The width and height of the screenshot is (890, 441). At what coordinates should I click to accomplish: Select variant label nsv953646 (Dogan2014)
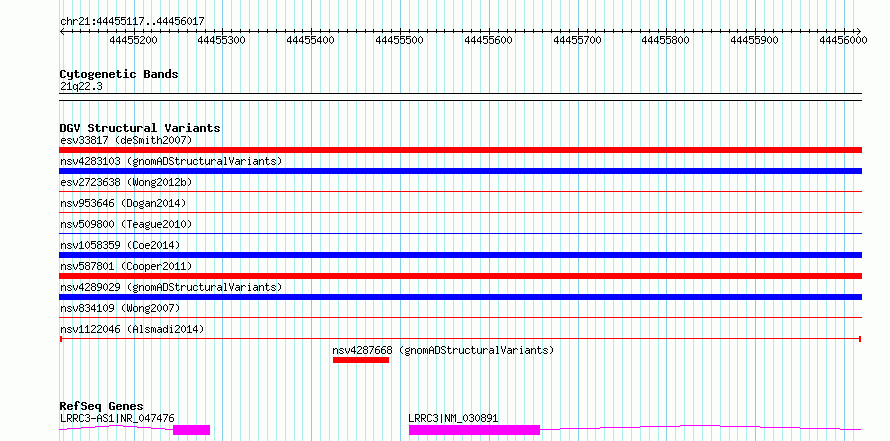point(123,203)
